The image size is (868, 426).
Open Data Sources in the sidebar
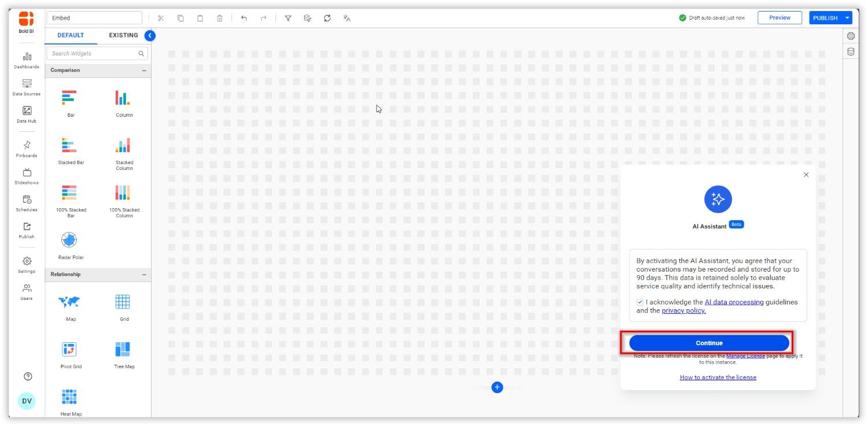pyautogui.click(x=27, y=87)
